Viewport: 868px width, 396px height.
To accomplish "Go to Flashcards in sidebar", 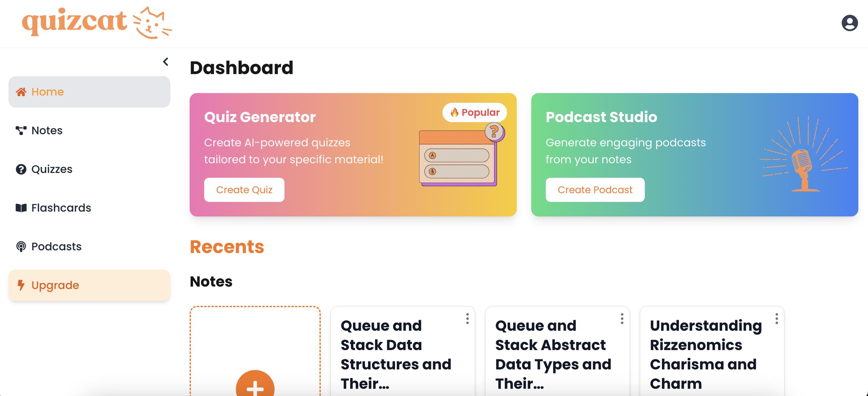I will point(61,208).
